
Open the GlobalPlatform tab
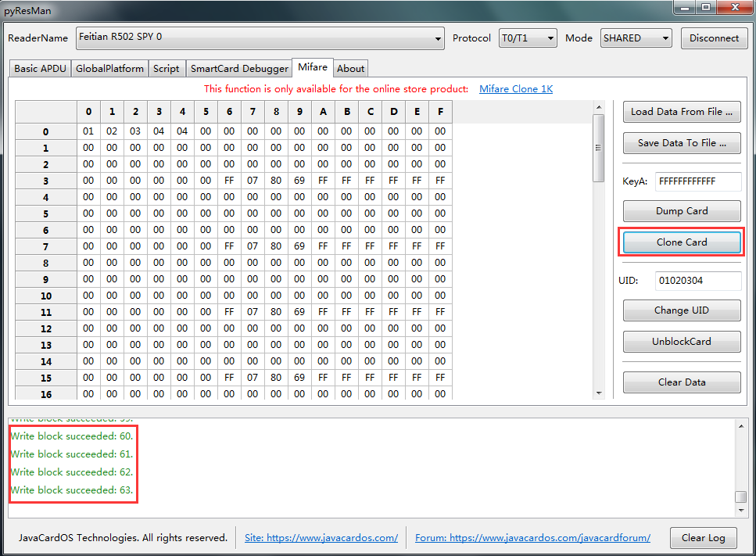coord(109,69)
